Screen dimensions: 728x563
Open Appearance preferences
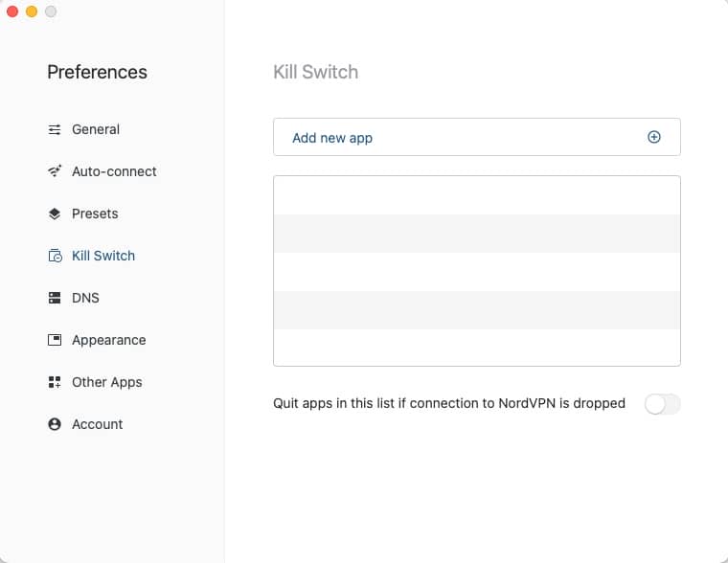pos(108,340)
